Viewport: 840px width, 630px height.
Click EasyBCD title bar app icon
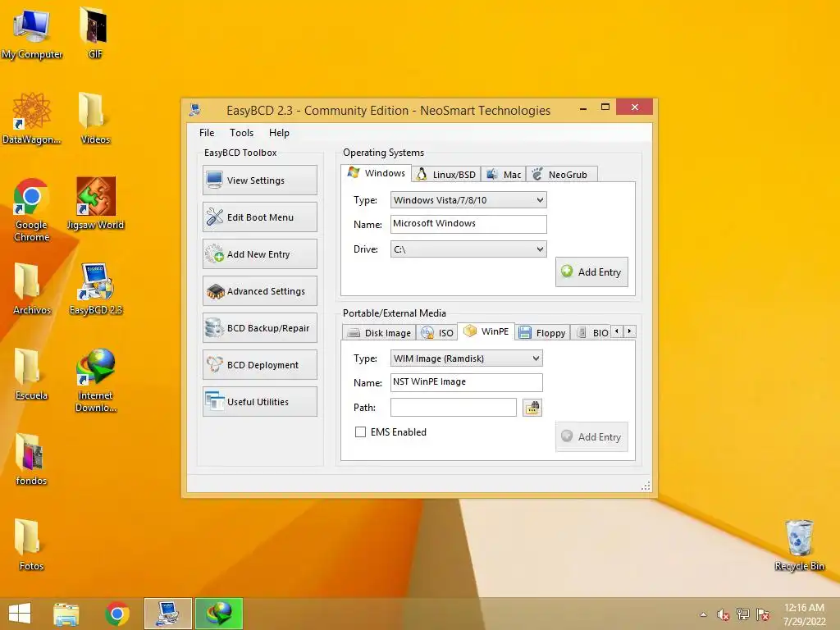click(x=195, y=111)
